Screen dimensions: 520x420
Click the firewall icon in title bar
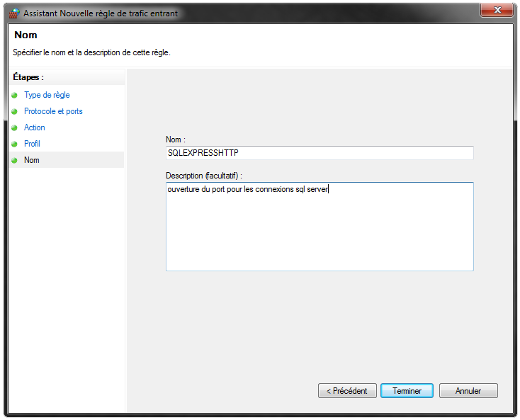(14, 13)
